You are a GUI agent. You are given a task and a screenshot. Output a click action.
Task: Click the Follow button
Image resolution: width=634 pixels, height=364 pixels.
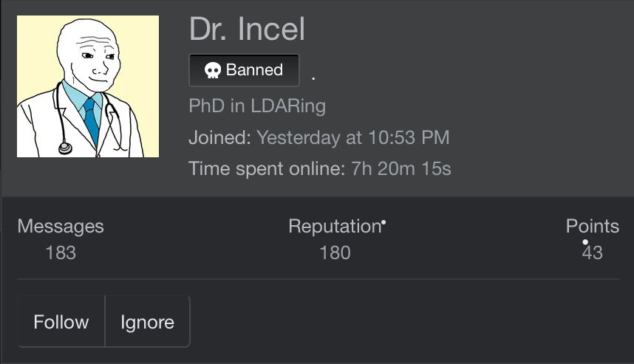coord(61,322)
